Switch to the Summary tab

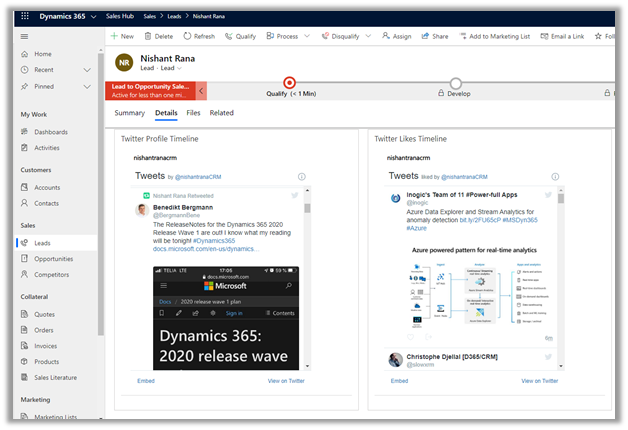tap(129, 113)
